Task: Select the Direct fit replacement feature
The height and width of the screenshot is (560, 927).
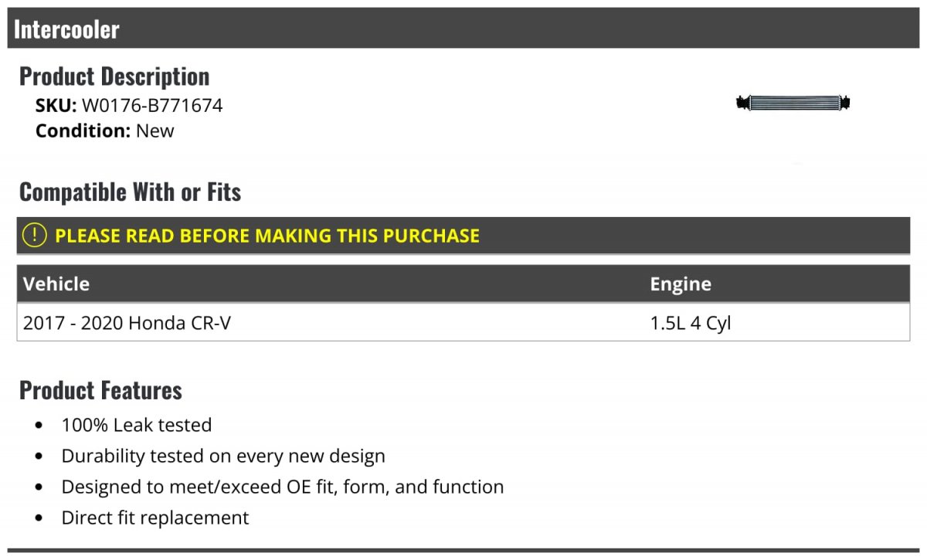Action: (155, 518)
